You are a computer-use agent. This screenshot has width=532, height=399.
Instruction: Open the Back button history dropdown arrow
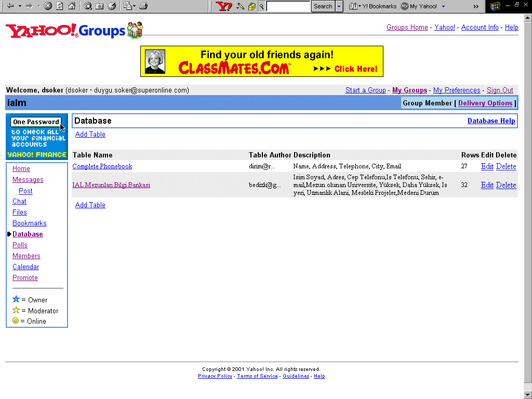tap(20, 6)
